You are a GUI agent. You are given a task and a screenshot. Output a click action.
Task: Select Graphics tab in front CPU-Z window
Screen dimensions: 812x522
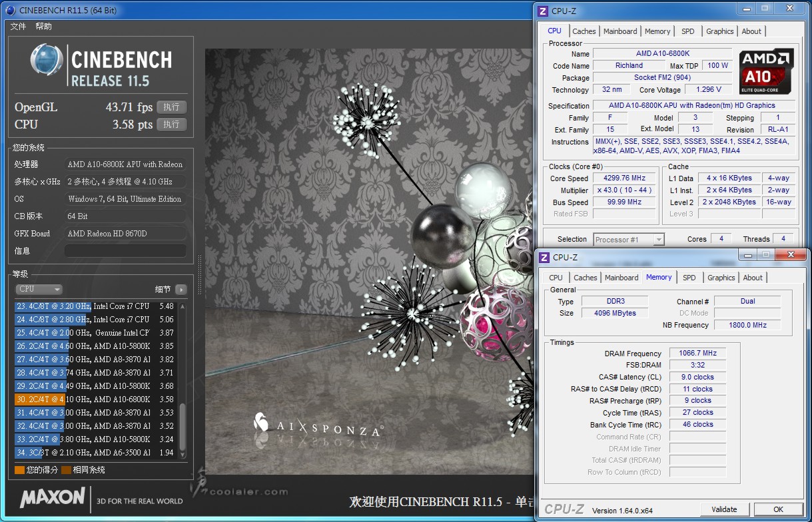[x=721, y=278]
